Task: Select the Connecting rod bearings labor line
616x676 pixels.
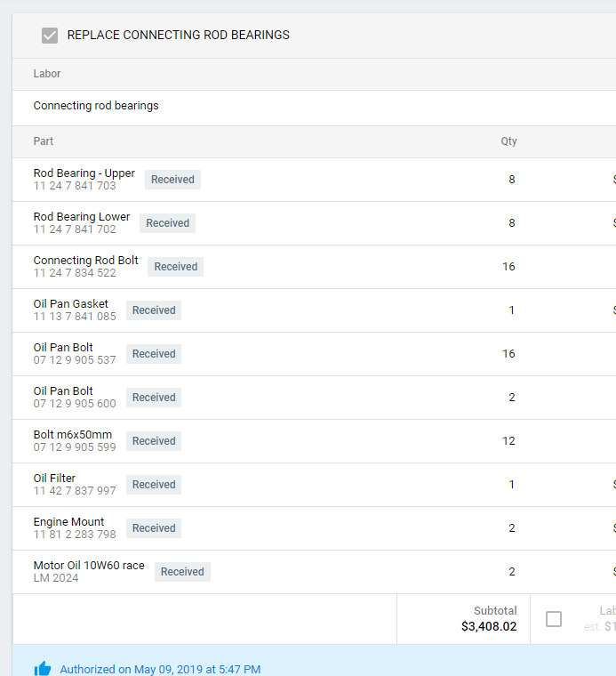Action: 96,106
